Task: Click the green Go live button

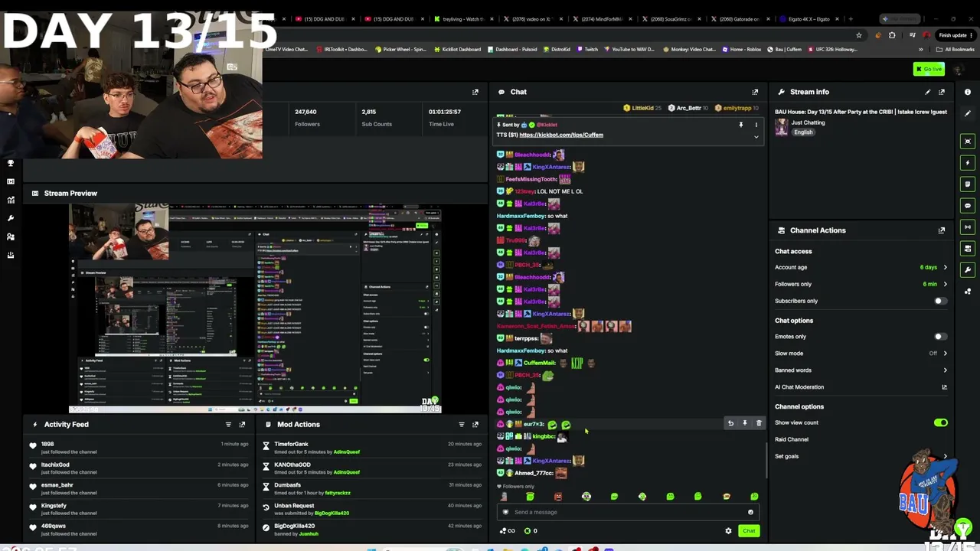Action: point(929,69)
